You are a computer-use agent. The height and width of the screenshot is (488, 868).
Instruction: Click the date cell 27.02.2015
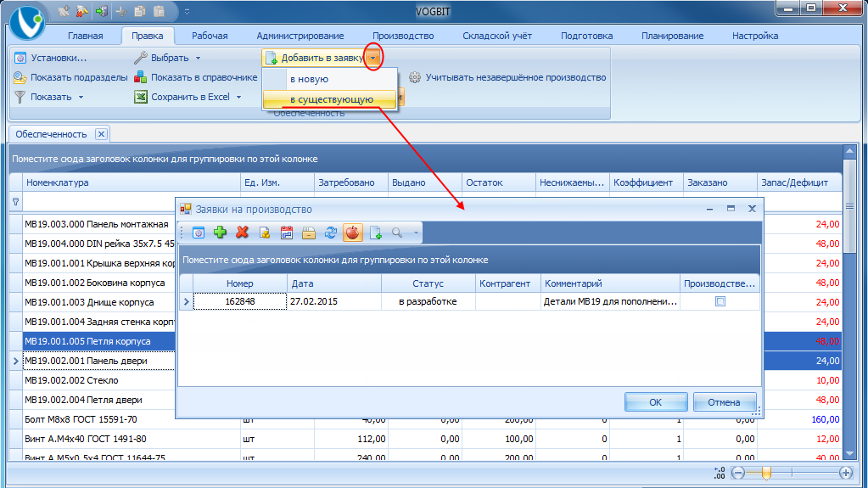[334, 301]
